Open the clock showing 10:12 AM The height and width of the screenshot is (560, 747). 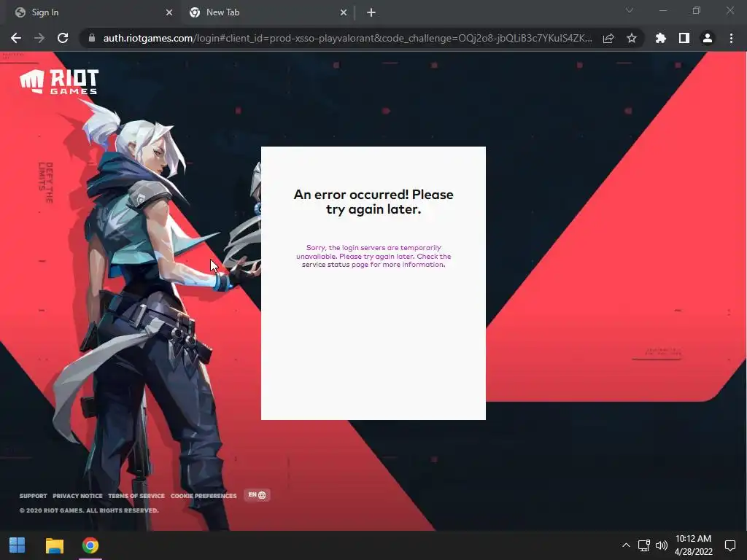(693, 545)
